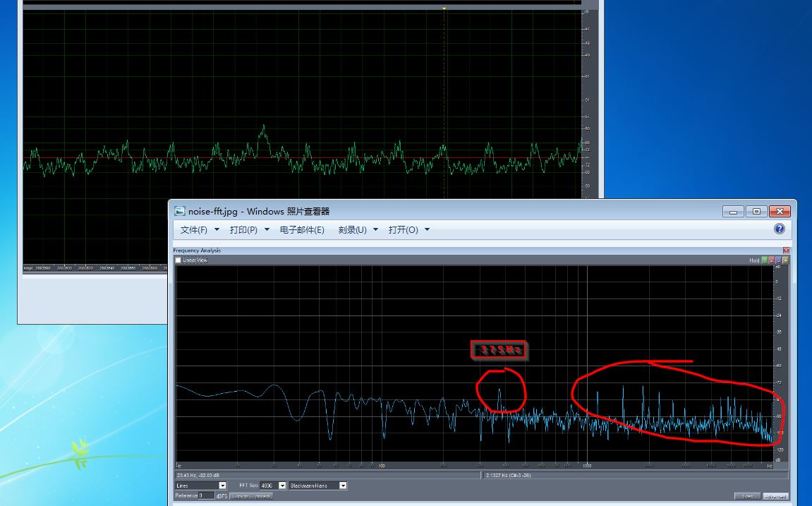This screenshot has width=812, height=506.
Task: Open the 文件(F) menu in photo viewer
Action: (194, 229)
